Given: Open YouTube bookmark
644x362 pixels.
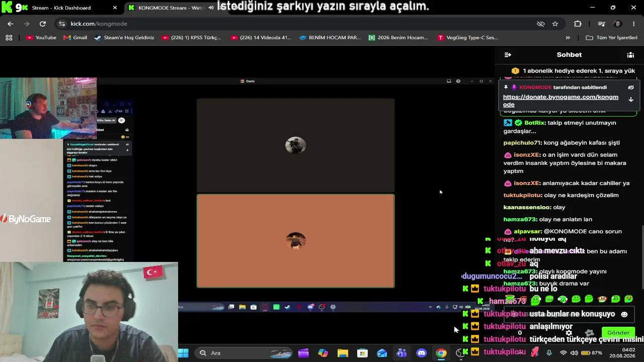Looking at the screenshot, I should click(x=41, y=38).
